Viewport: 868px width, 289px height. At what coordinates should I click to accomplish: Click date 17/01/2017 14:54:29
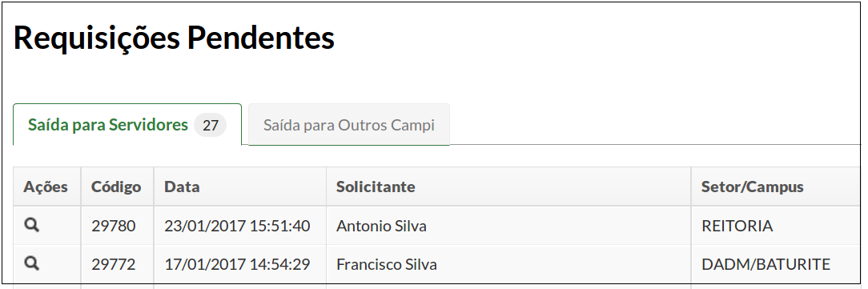[x=237, y=265]
